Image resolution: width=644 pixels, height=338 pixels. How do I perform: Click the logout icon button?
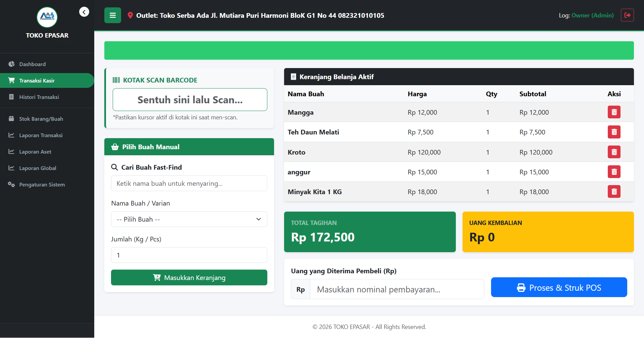(627, 15)
